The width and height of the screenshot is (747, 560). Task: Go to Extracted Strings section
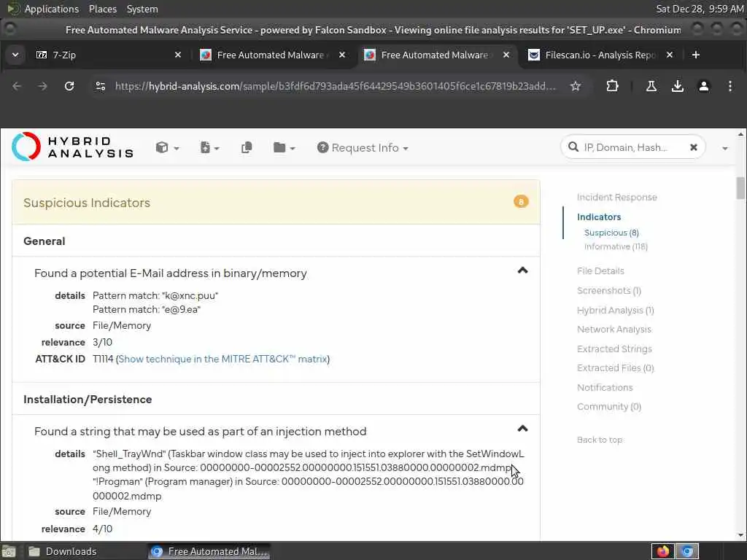pos(614,349)
